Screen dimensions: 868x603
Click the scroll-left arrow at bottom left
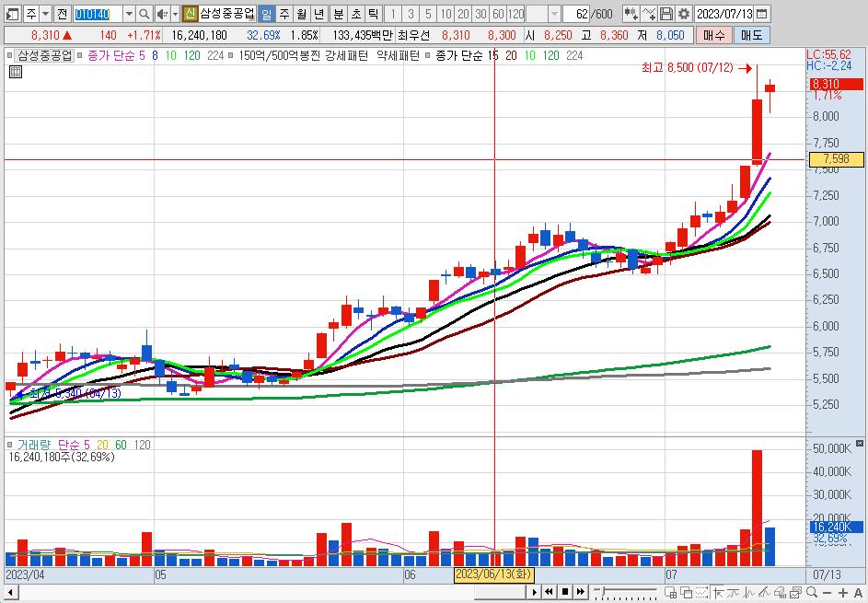tap(10, 593)
